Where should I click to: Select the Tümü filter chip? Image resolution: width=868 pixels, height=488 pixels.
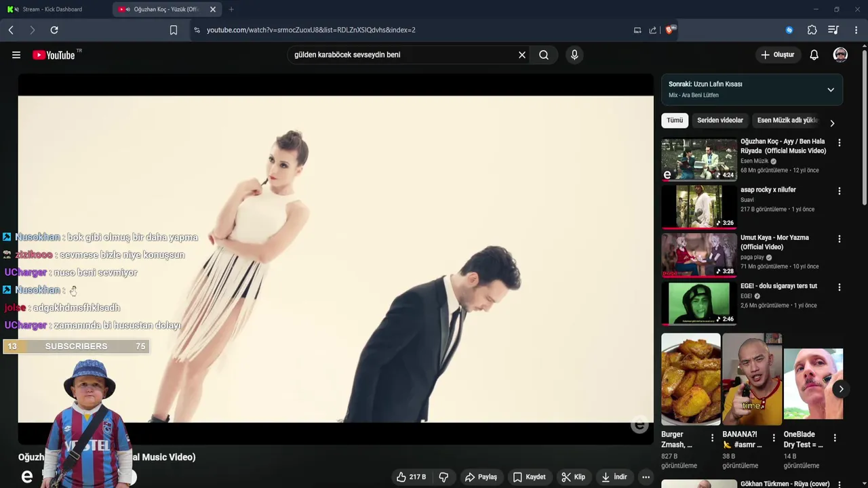675,120
